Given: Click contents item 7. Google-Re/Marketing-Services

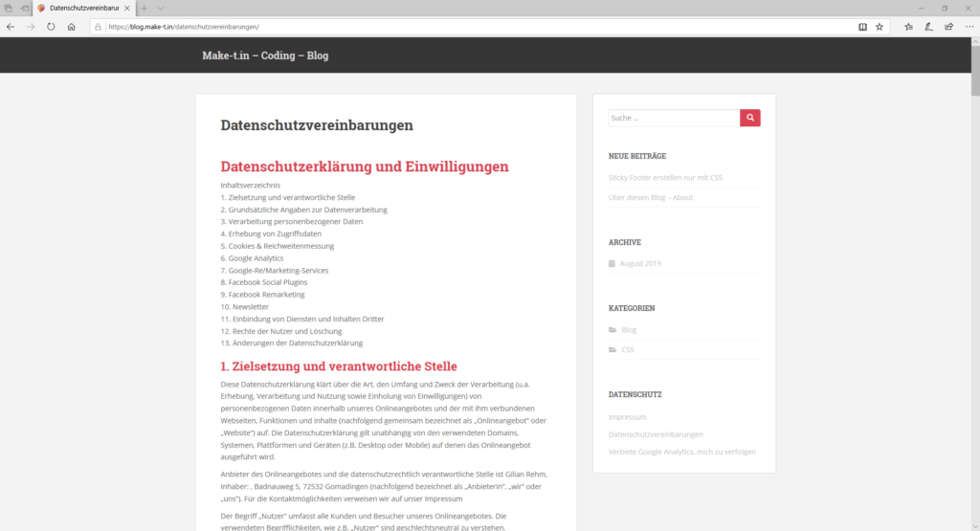Looking at the screenshot, I should [x=275, y=271].
